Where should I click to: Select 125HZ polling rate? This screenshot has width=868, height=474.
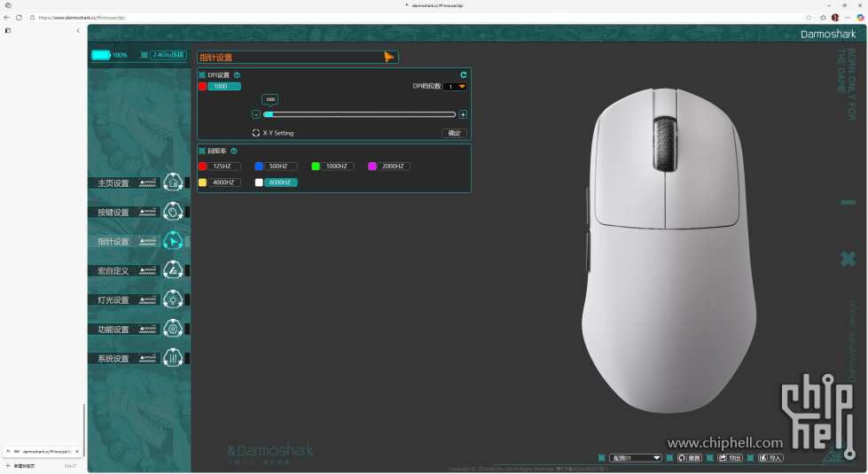point(223,166)
